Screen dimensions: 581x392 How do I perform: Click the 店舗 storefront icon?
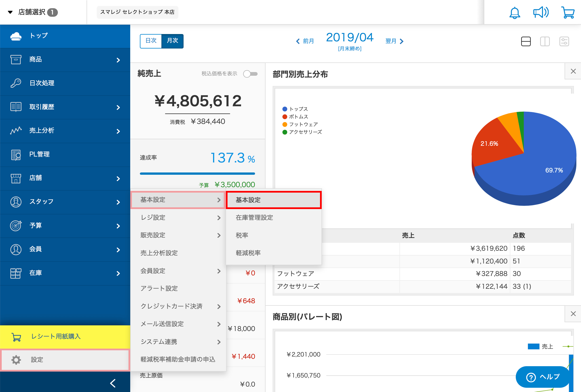tap(16, 178)
